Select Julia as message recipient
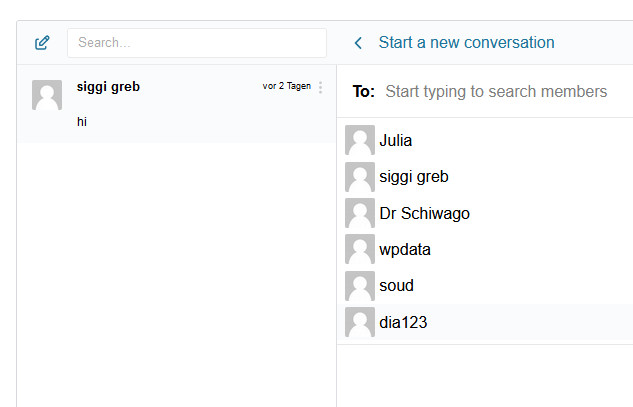This screenshot has height=407, width=633. point(396,140)
